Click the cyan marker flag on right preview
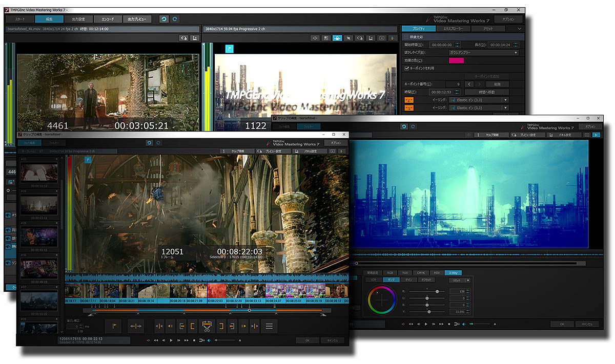Viewport: 615px width, 364px height. tap(230, 48)
